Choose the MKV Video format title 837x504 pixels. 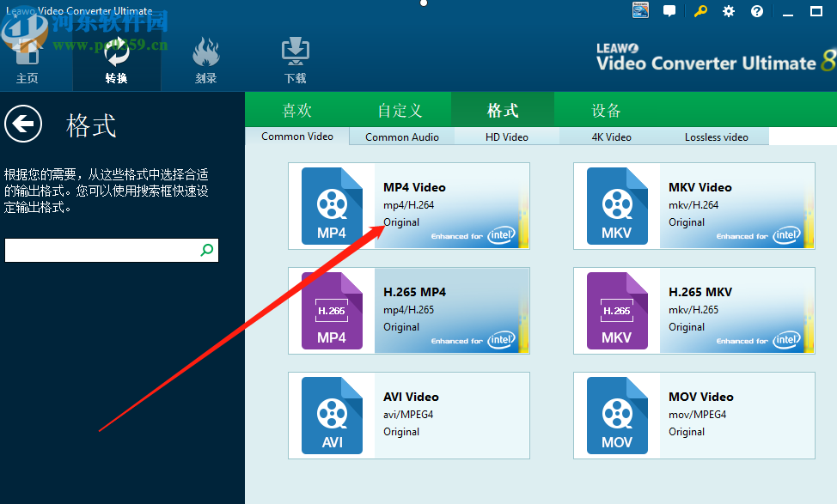(700, 187)
